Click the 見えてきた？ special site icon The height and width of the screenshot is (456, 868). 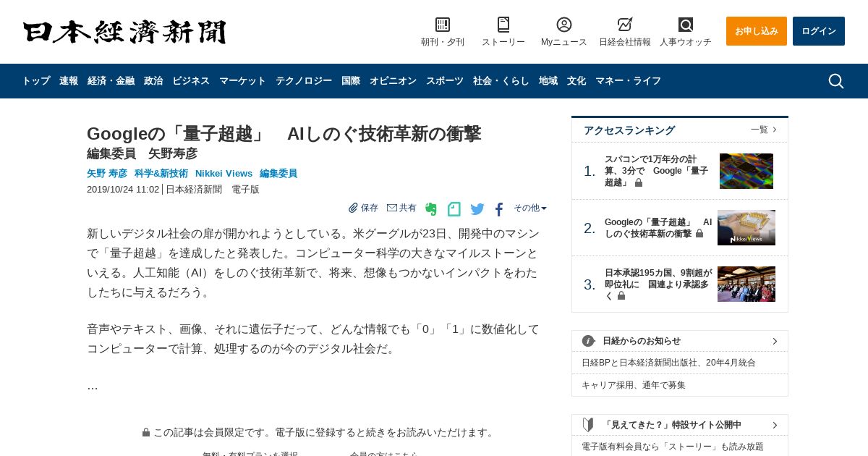588,425
